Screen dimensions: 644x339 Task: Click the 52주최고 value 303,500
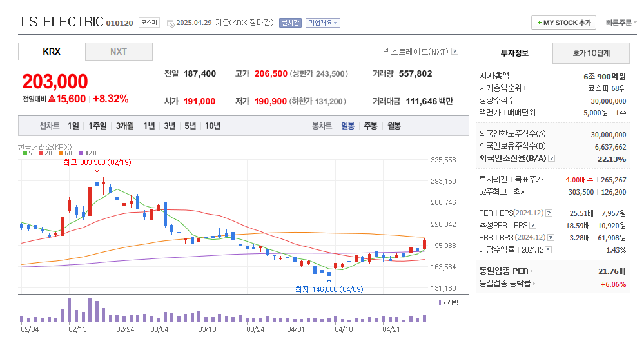click(581, 192)
